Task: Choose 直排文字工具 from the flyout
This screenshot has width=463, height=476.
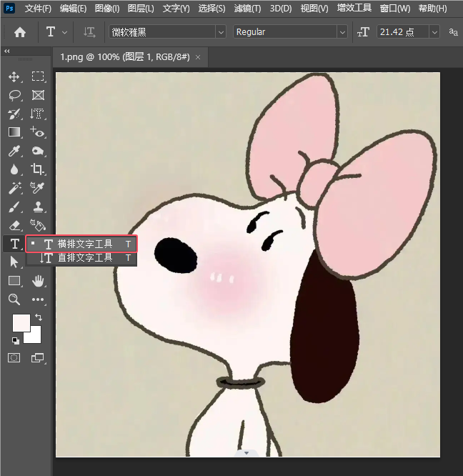Action: coord(81,258)
